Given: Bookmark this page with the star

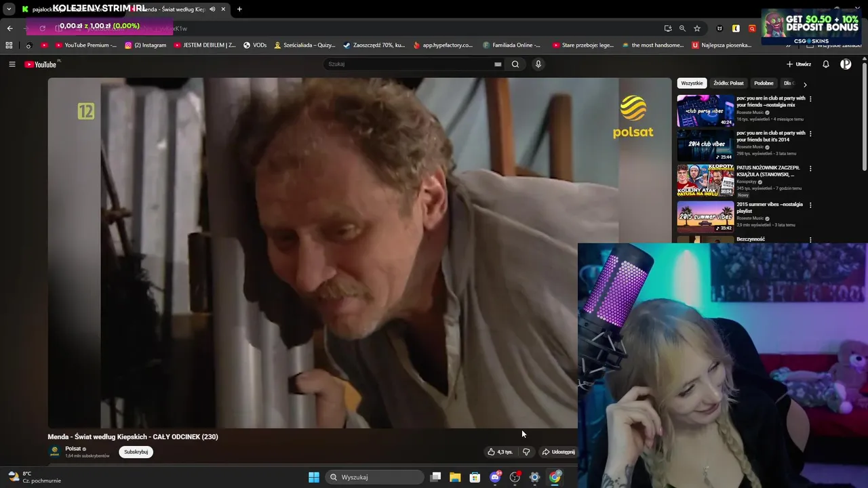Looking at the screenshot, I should click(697, 28).
